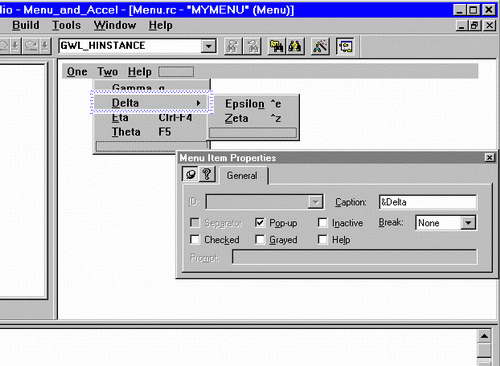
Task: Toggle the pressed-in workspace window toolbar icon
Action: click(x=345, y=46)
